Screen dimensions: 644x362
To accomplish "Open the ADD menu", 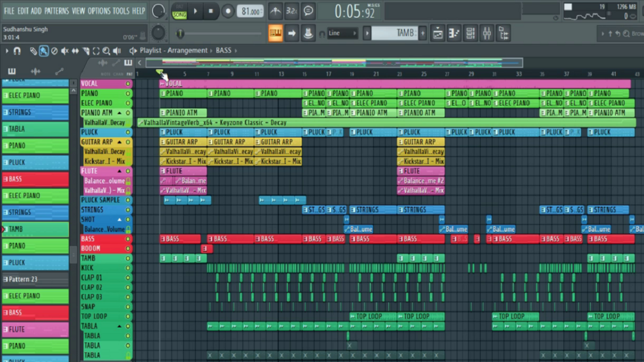I will click(x=36, y=11).
